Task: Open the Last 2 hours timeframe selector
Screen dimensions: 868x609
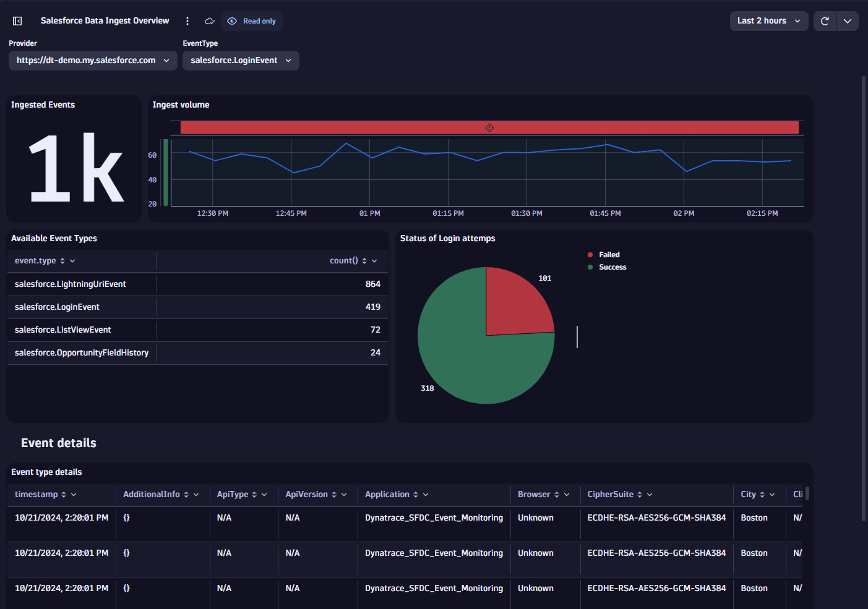Action: click(x=769, y=21)
